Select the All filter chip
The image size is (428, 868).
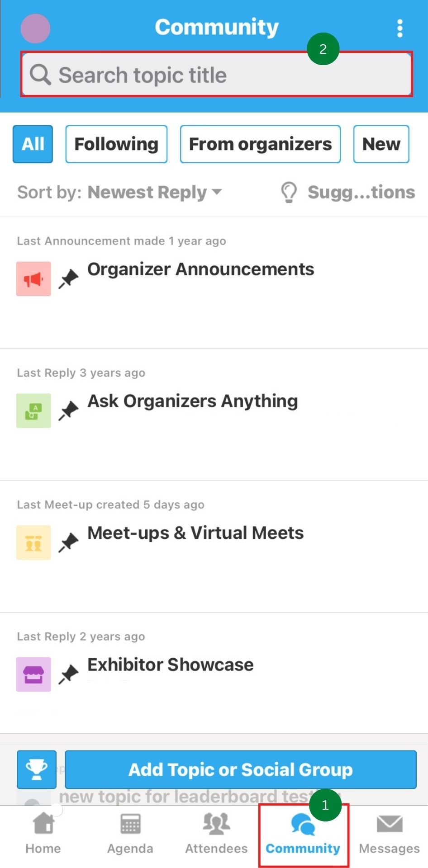coord(33,144)
